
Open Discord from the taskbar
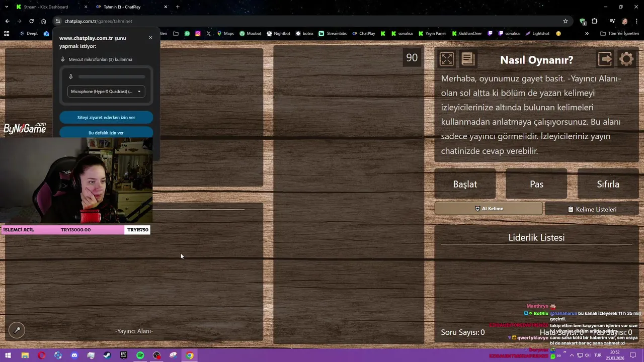click(74, 355)
